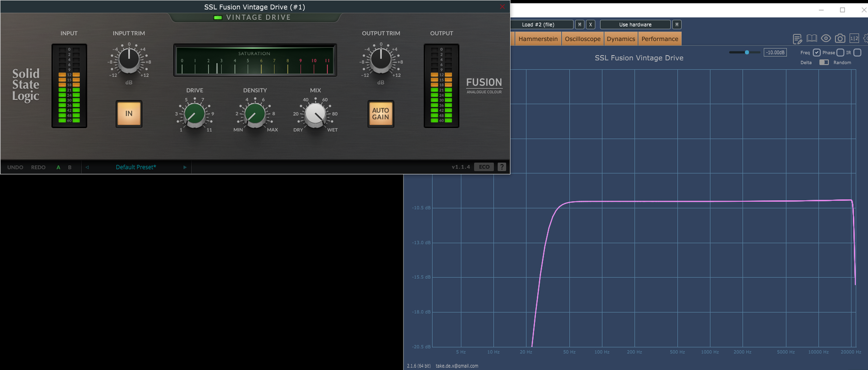Click the '50 Hz' axis label
This screenshot has height=370, width=868.
click(569, 352)
